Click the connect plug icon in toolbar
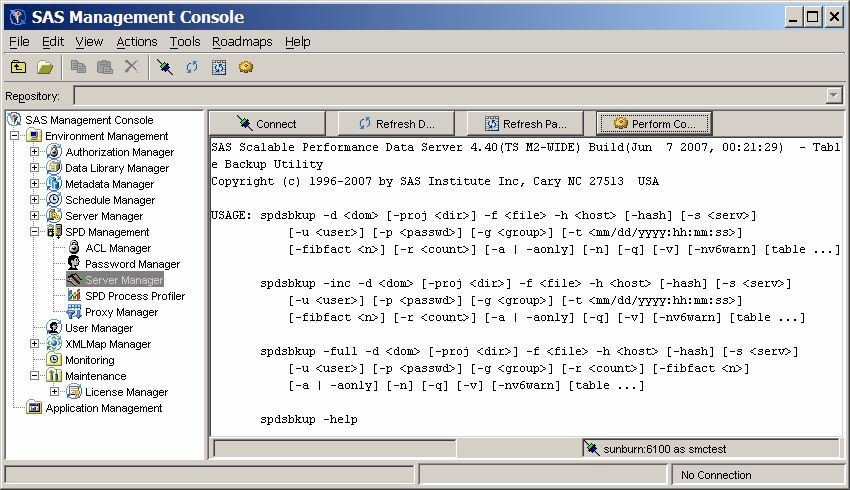Viewport: 850px width, 490px height. point(165,67)
